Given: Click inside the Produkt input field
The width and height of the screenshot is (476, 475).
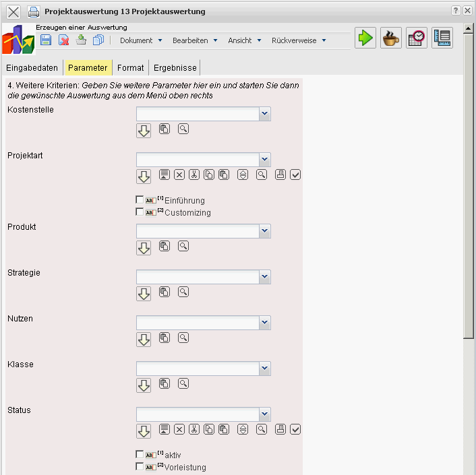Looking at the screenshot, I should pos(198,231).
